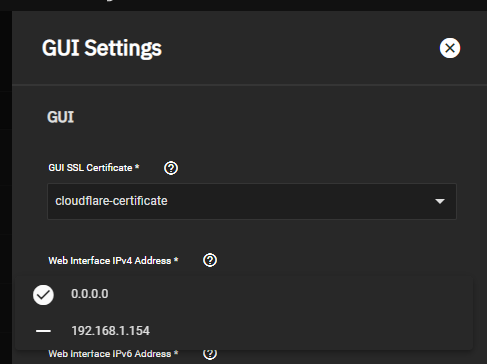Click the divider below the GUI Settings header
The height and width of the screenshot is (364, 487).
249,85
